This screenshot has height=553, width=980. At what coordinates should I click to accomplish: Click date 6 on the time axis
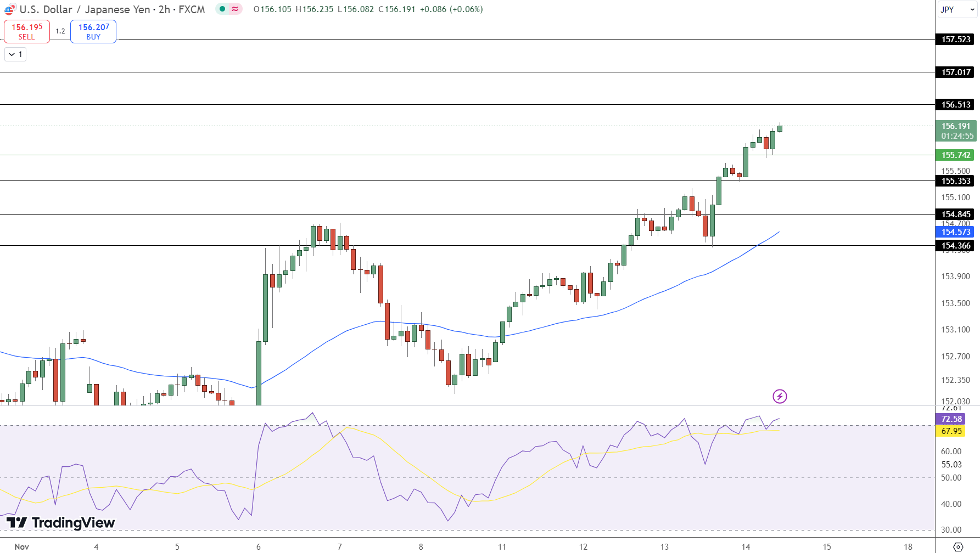(259, 547)
